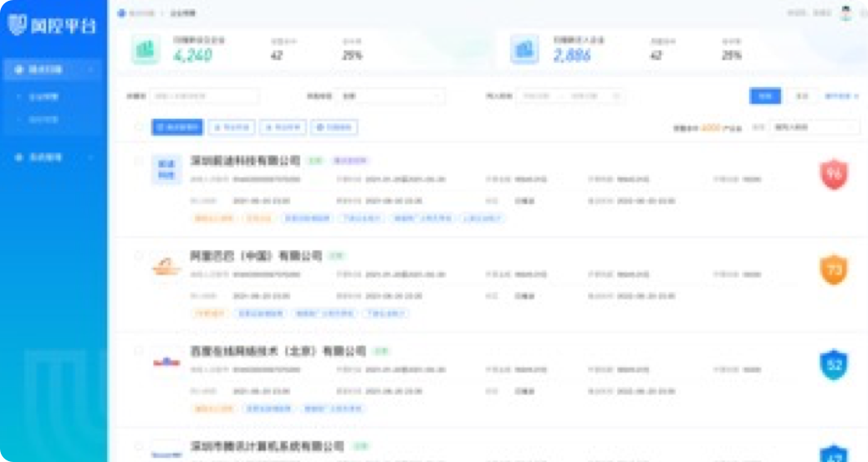Click the orange score shield showing 73
Viewport: 868px width, 462px height.
point(834,269)
